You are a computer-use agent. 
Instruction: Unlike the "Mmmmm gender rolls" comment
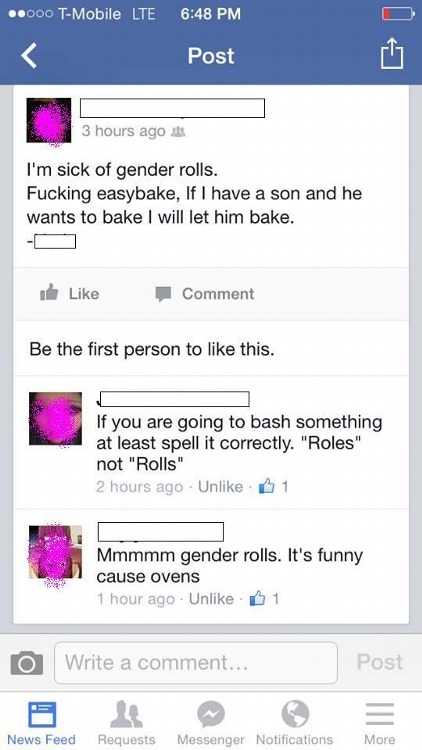click(211, 599)
